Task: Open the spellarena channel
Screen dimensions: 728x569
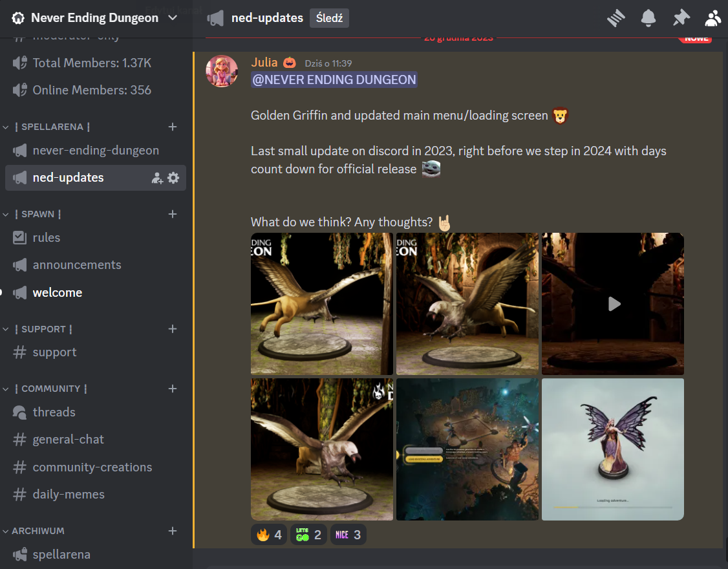Action: pos(96,555)
